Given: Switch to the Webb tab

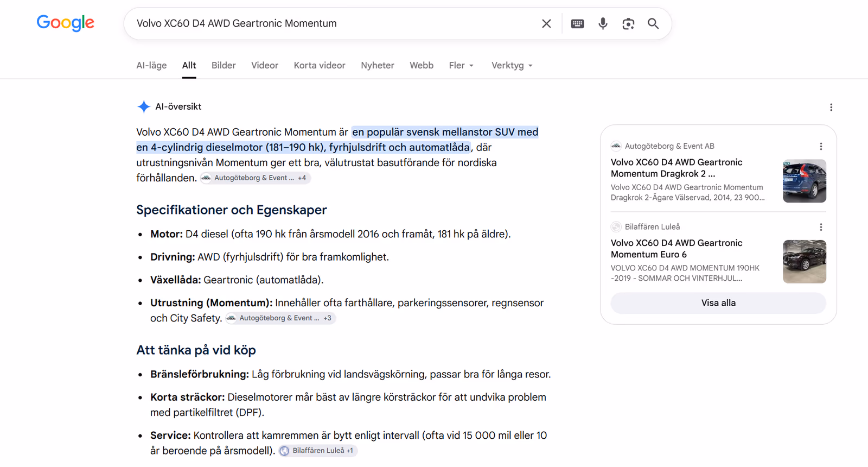Looking at the screenshot, I should pyautogui.click(x=422, y=65).
